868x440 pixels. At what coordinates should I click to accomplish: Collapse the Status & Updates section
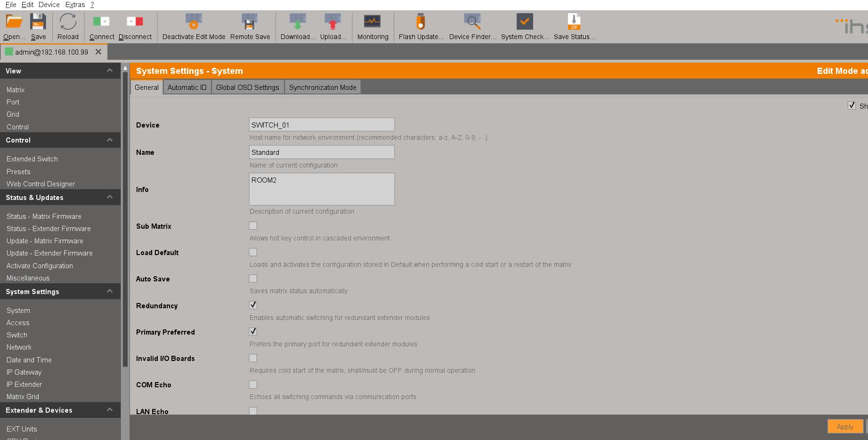click(110, 197)
